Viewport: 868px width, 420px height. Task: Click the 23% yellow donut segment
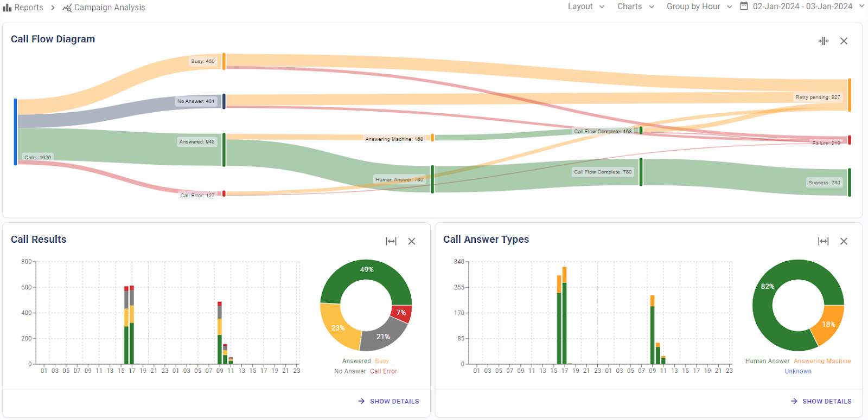pos(338,328)
